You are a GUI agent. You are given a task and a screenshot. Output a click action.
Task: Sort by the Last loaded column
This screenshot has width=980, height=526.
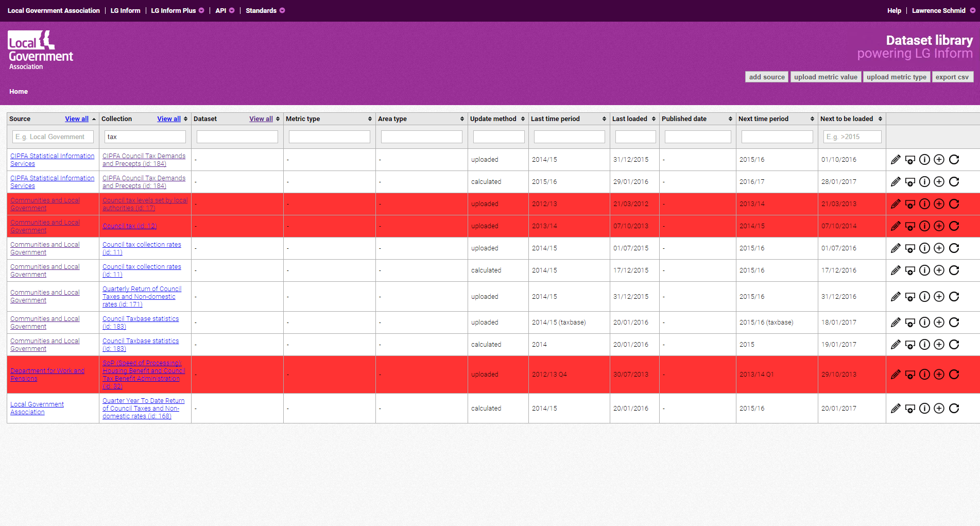pyautogui.click(x=654, y=119)
